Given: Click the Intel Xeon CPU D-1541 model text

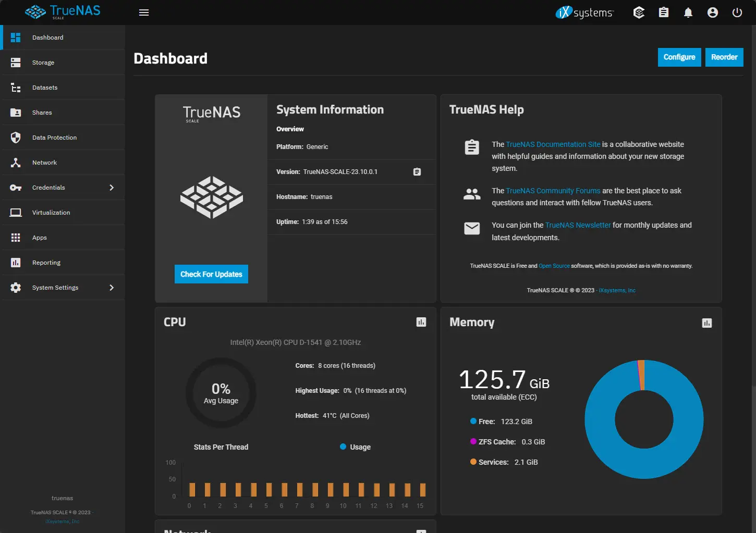Looking at the screenshot, I should click(296, 342).
